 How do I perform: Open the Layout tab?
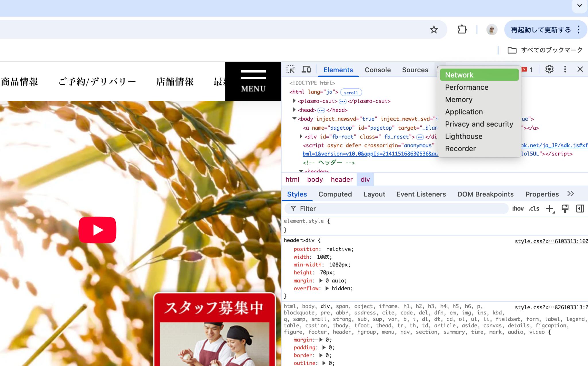(374, 194)
